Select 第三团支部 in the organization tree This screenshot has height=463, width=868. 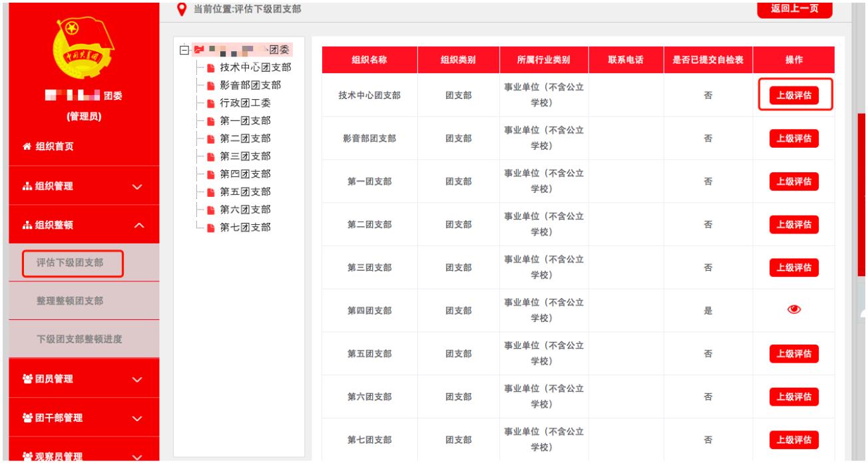(x=245, y=156)
